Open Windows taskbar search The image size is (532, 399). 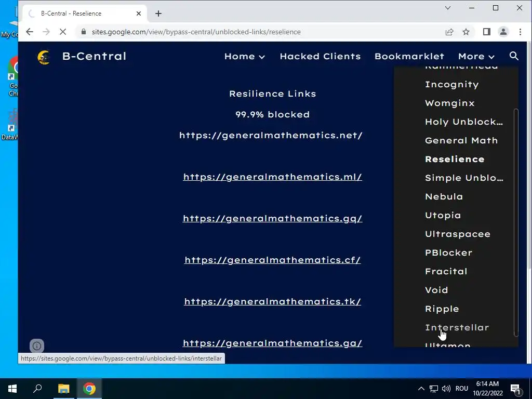37,389
